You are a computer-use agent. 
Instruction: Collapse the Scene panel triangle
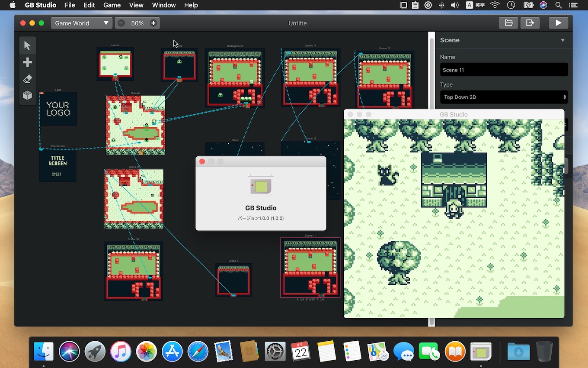click(x=562, y=40)
